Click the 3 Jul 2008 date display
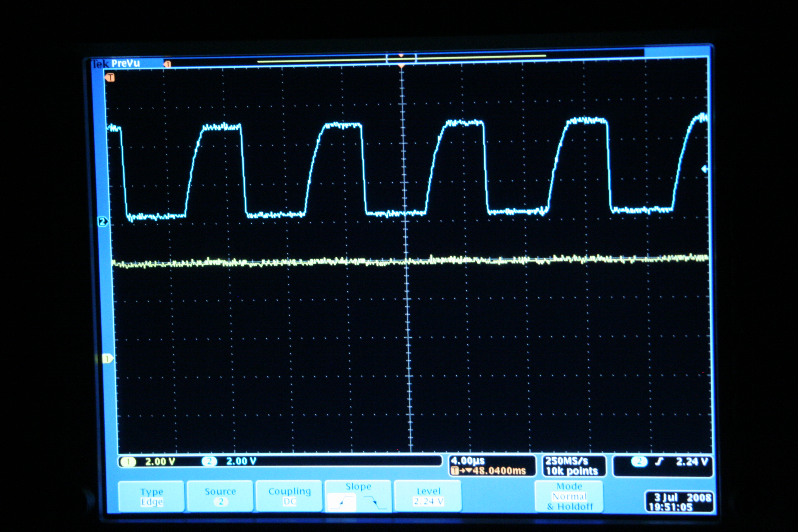The image size is (798, 532). pos(682,498)
